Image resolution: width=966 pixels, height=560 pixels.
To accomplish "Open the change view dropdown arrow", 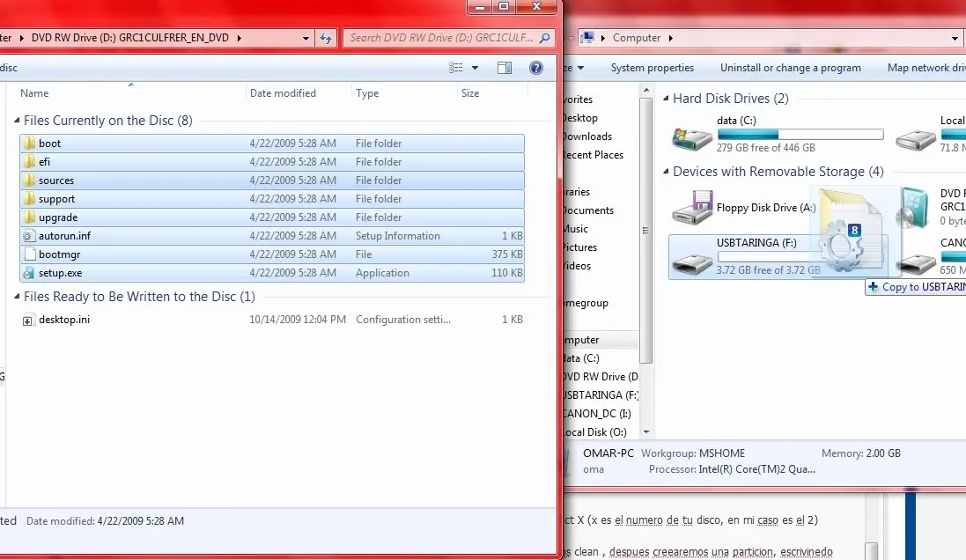I will (476, 68).
